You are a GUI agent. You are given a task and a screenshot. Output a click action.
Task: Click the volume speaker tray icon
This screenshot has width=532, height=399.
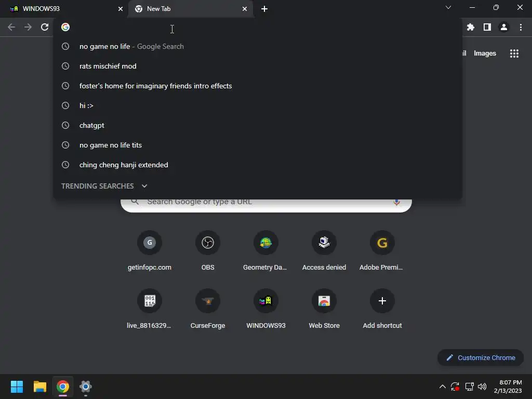482,387
